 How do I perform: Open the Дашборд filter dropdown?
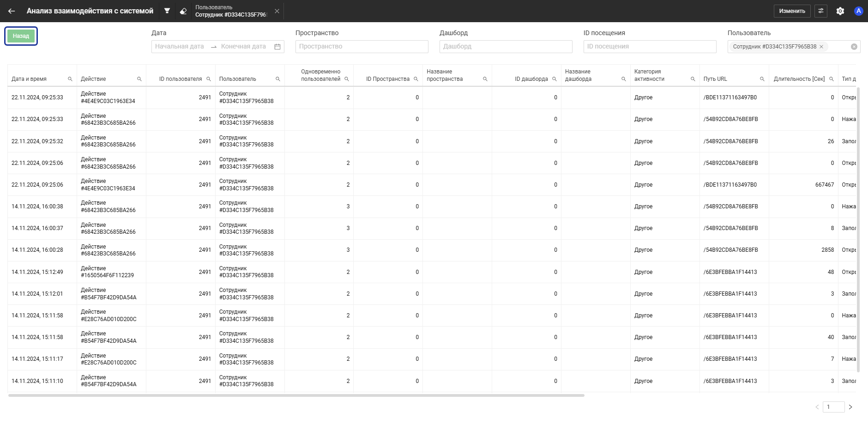506,46
